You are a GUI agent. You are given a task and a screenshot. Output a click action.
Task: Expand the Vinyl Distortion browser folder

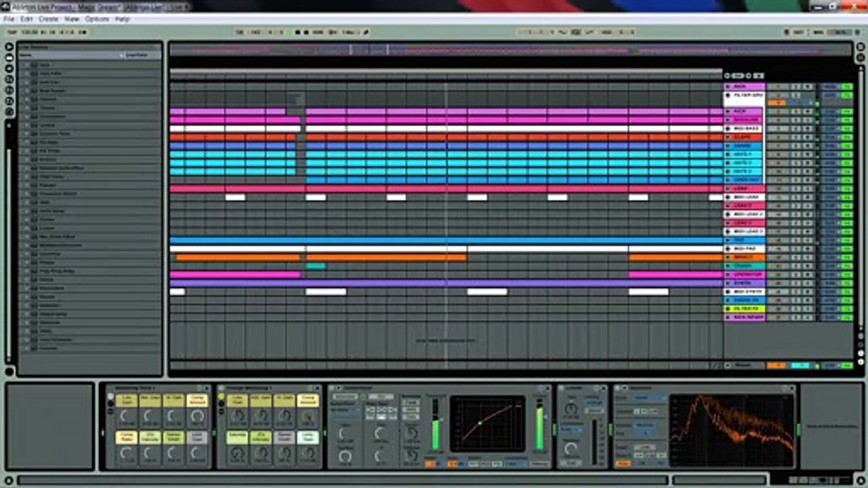coord(26,339)
